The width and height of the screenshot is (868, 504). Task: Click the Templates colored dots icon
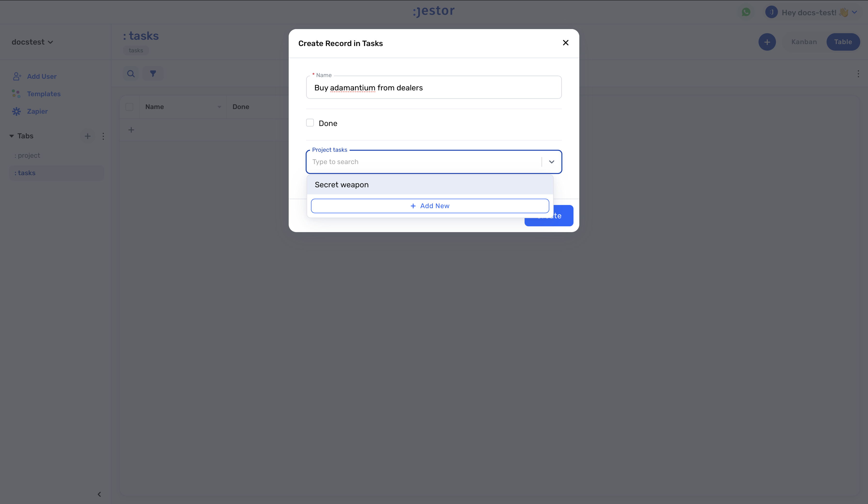point(16,94)
